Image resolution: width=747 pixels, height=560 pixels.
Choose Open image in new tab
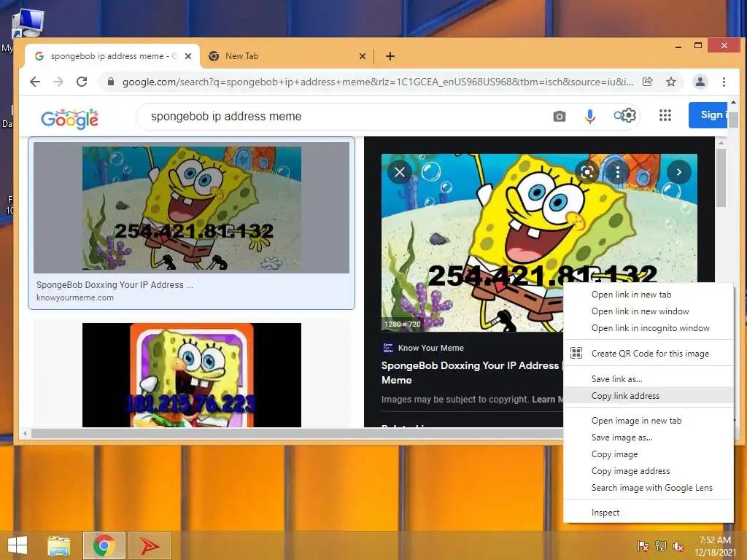tap(648, 421)
